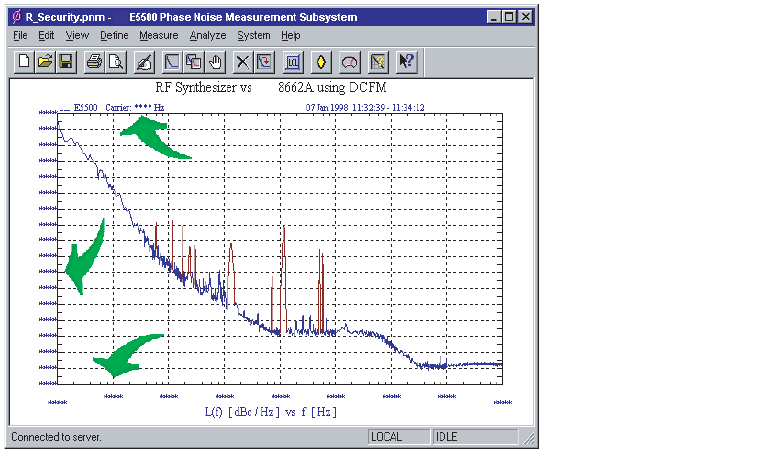777x451 pixels.
Task: Open the View menu
Action: point(77,35)
